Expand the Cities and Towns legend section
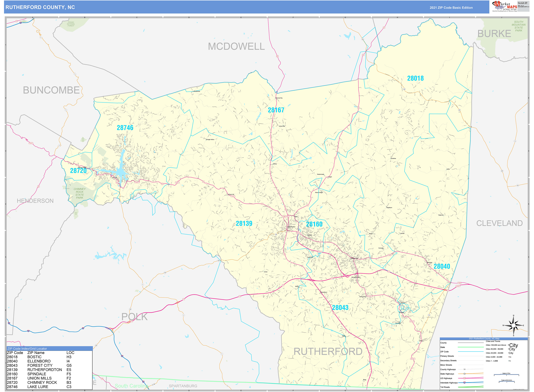Viewport: 534px width, 392px height. pyautogui.click(x=493, y=341)
